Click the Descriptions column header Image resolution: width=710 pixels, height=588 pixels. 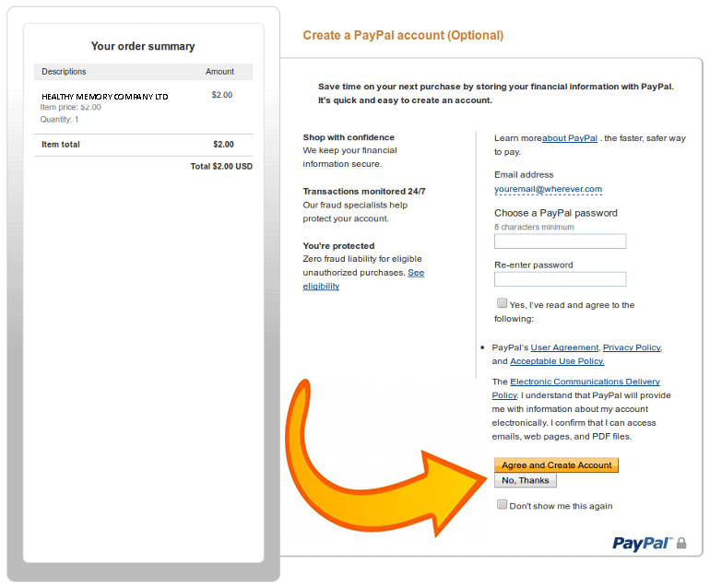click(64, 72)
